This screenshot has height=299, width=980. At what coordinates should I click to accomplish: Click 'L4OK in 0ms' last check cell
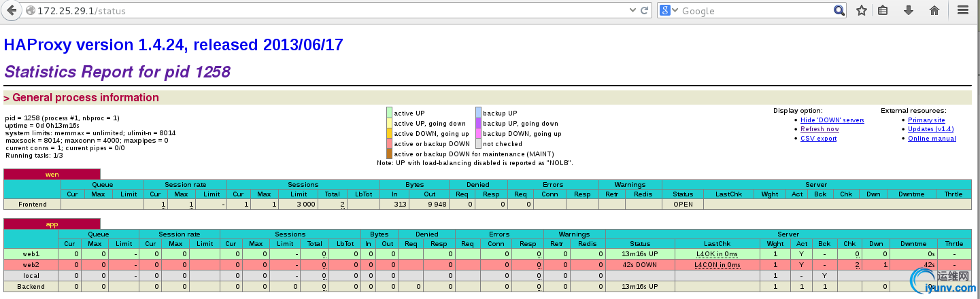tap(717, 253)
